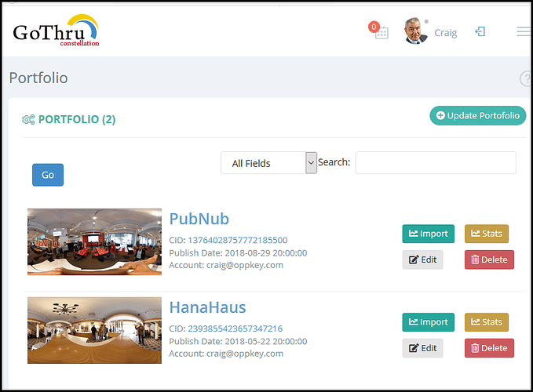Click HanaHaus publish date 2018-05-22 text

pos(238,341)
